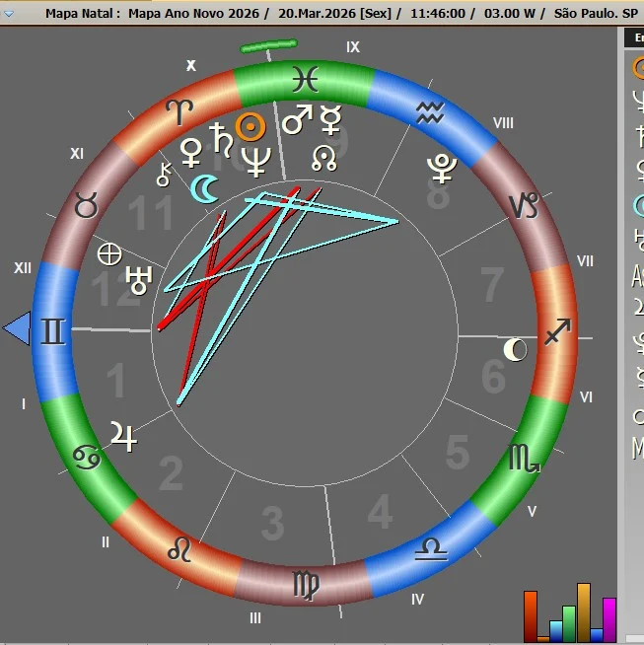This screenshot has width=644, height=645.
Task: Click the Jupiter glyph near Cancer
Action: click(x=123, y=435)
